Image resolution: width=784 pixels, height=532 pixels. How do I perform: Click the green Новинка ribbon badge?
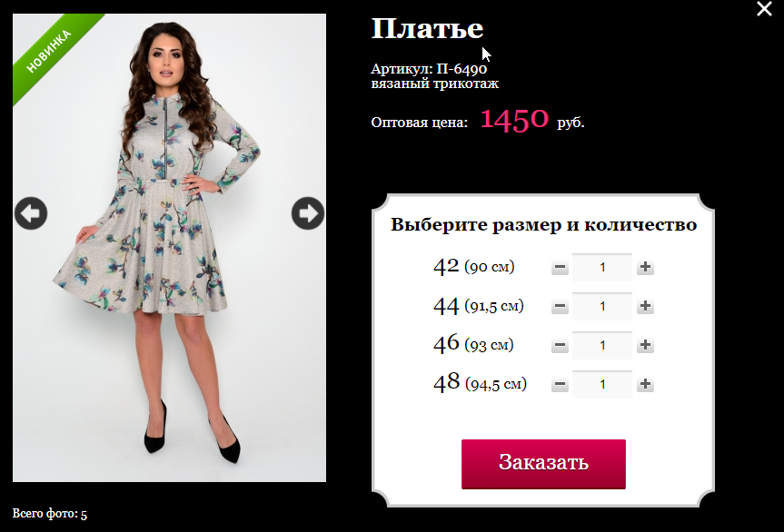point(50,52)
